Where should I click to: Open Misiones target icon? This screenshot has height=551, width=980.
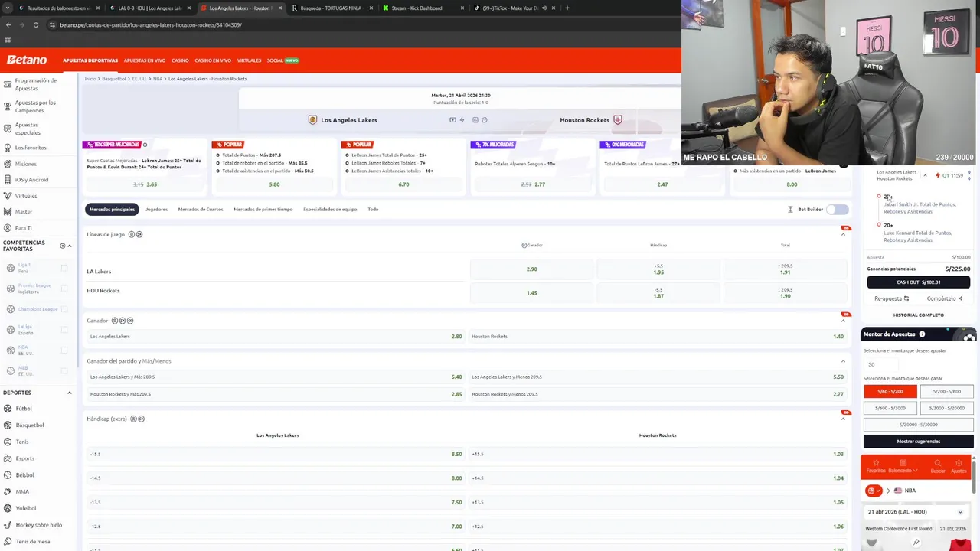(8, 164)
